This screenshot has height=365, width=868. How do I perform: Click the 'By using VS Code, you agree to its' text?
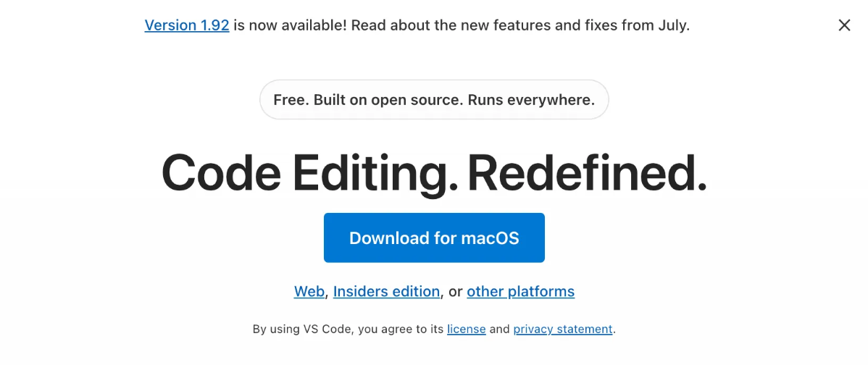pyautogui.click(x=349, y=329)
